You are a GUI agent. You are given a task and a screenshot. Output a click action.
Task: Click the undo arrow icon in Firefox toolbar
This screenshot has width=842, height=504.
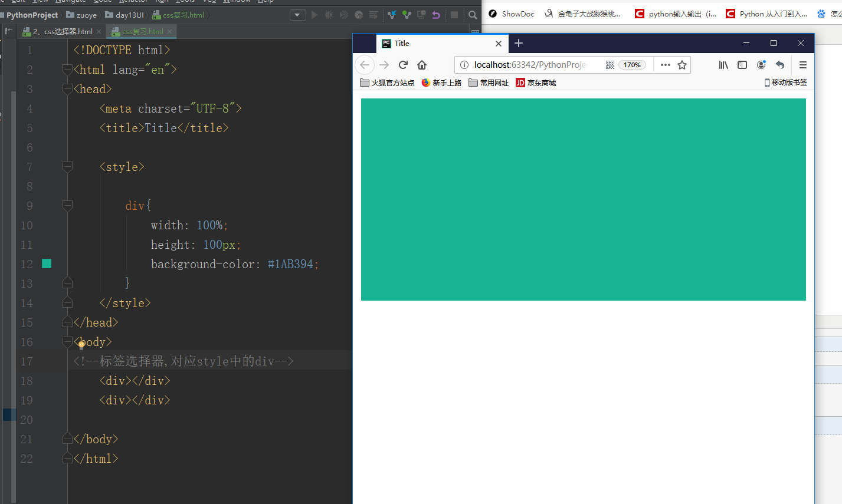[x=780, y=65]
